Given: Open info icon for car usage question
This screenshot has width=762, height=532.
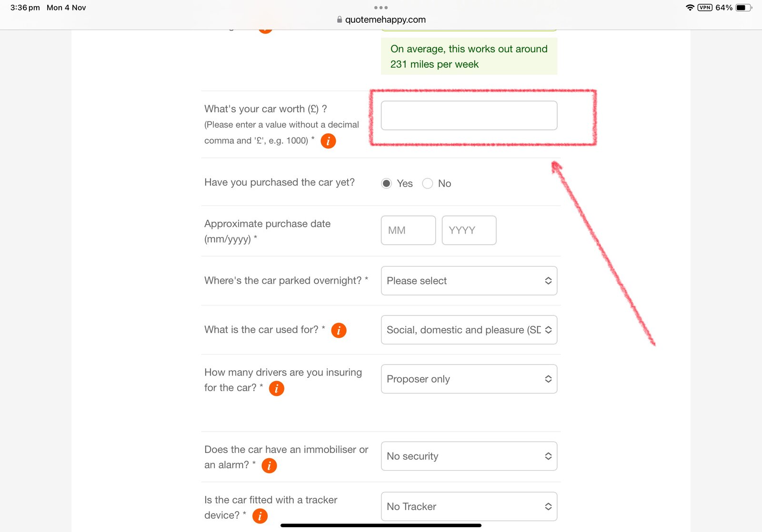Looking at the screenshot, I should click(339, 330).
